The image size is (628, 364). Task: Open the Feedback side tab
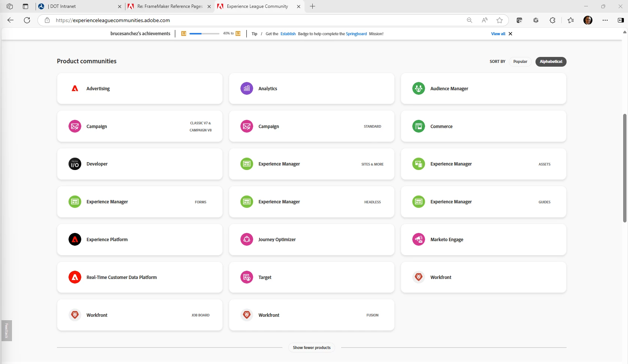pyautogui.click(x=6, y=331)
